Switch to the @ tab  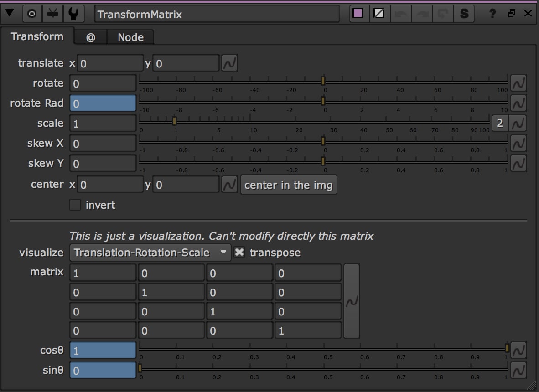(90, 37)
